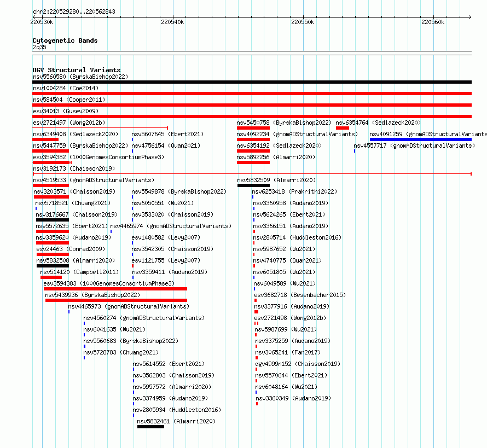Click nsv4519533 gnomAD variant label
Image resolution: width=487 pixels, height=448 pixels.
coord(94,180)
